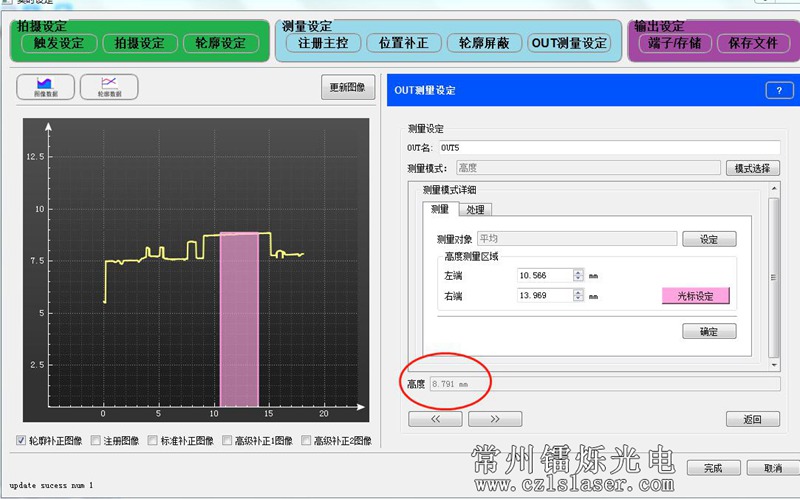Enable the 高级补正1图像 checkbox
Viewport: 800px width, 499px height.
tap(227, 440)
